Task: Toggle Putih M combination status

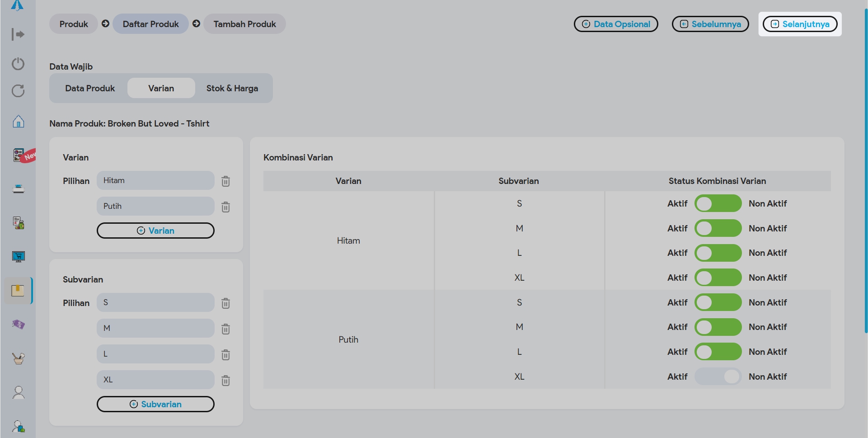Action: tap(718, 327)
